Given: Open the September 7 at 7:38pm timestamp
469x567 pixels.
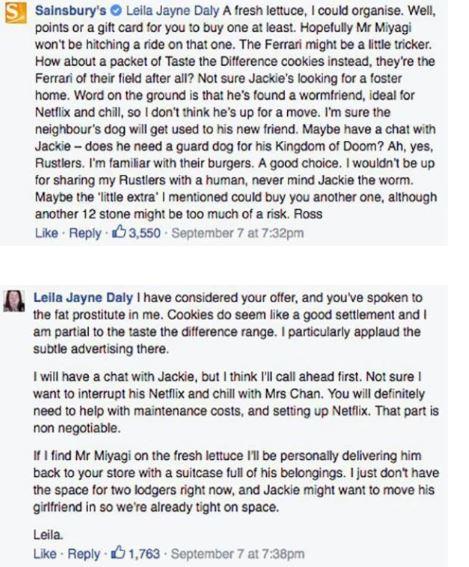Looking at the screenshot, I should 237,554.
